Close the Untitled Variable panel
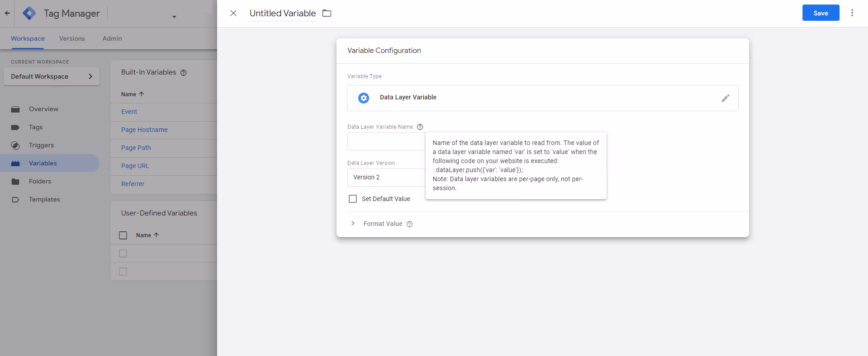 point(233,13)
